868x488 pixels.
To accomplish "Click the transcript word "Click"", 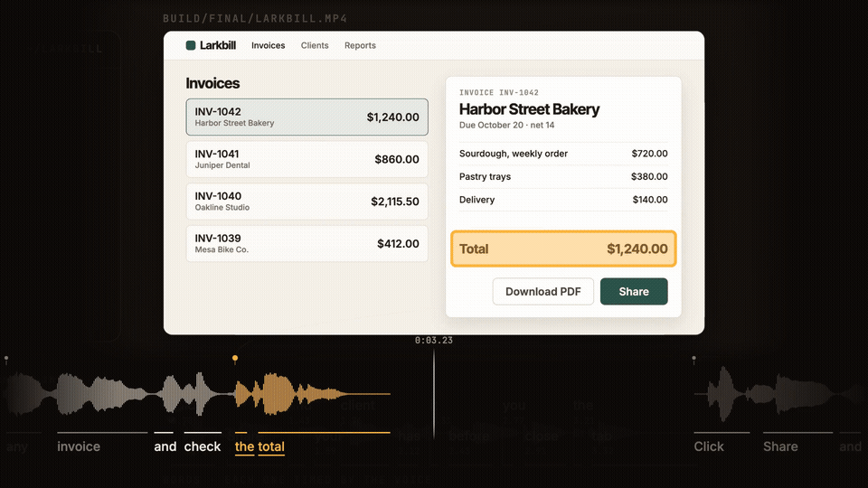I will point(709,446).
